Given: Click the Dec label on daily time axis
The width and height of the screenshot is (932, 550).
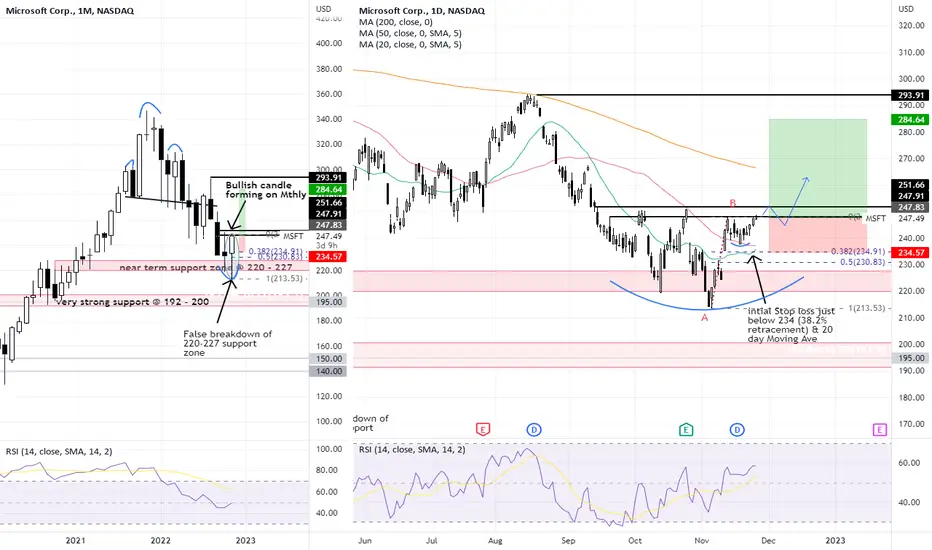Looking at the screenshot, I should pyautogui.click(x=769, y=540).
